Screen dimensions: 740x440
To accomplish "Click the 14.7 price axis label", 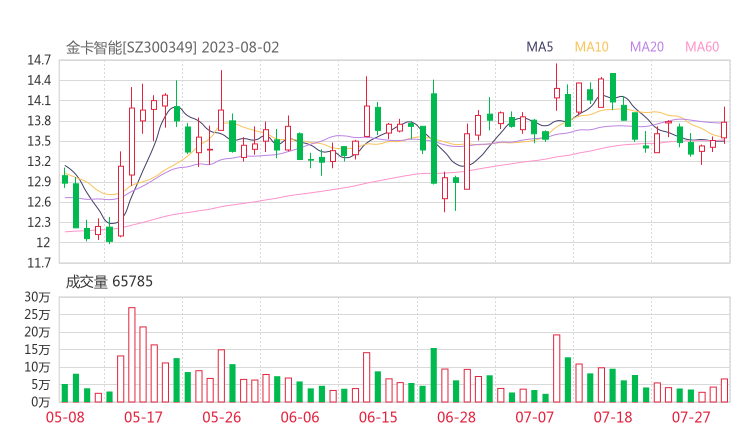I will tap(39, 60).
